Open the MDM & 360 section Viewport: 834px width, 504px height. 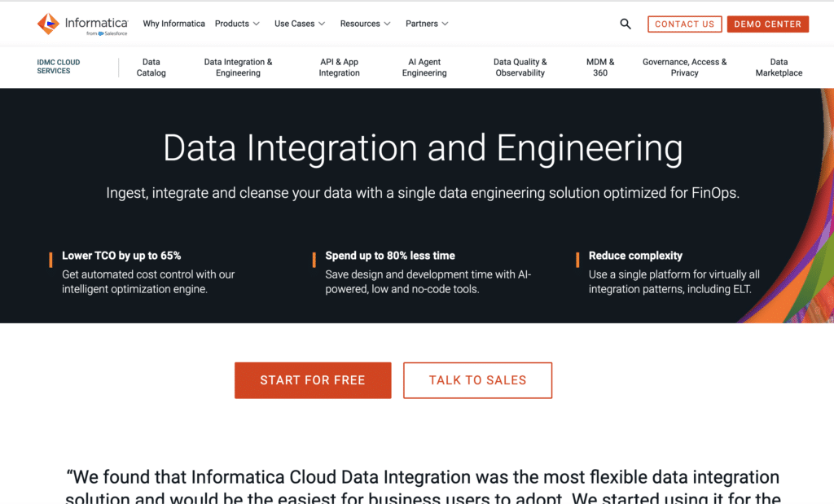click(x=600, y=67)
